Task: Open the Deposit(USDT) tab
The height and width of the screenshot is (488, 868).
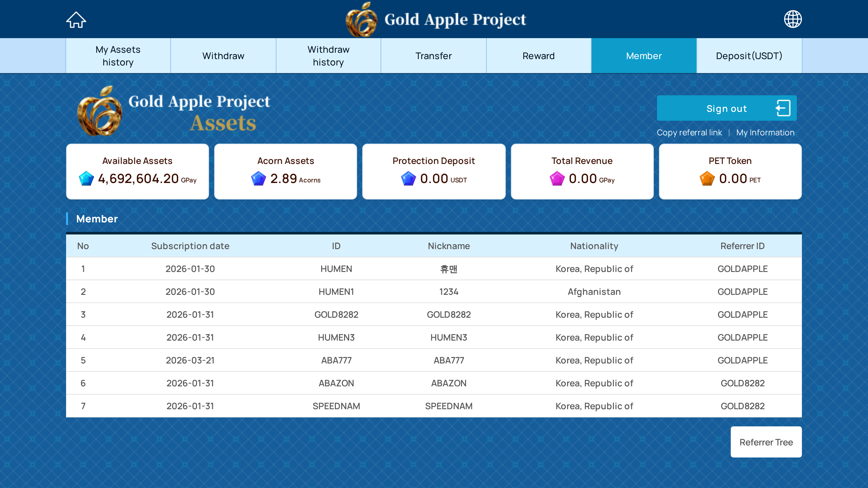Action: (749, 56)
